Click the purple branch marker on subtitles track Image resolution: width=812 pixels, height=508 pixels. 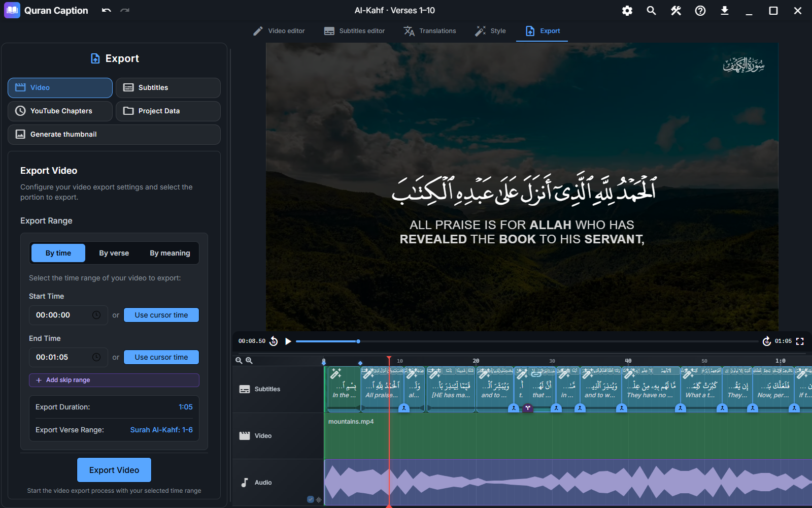click(528, 408)
